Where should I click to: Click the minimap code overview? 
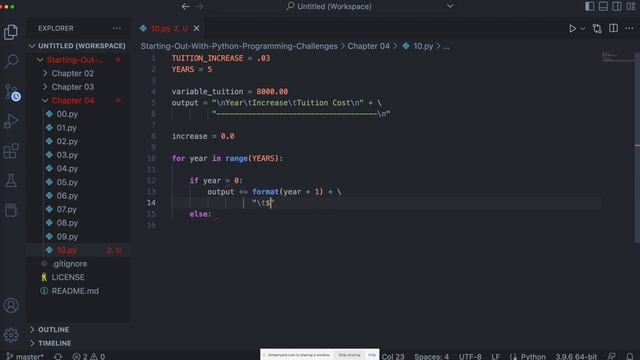click(618, 58)
